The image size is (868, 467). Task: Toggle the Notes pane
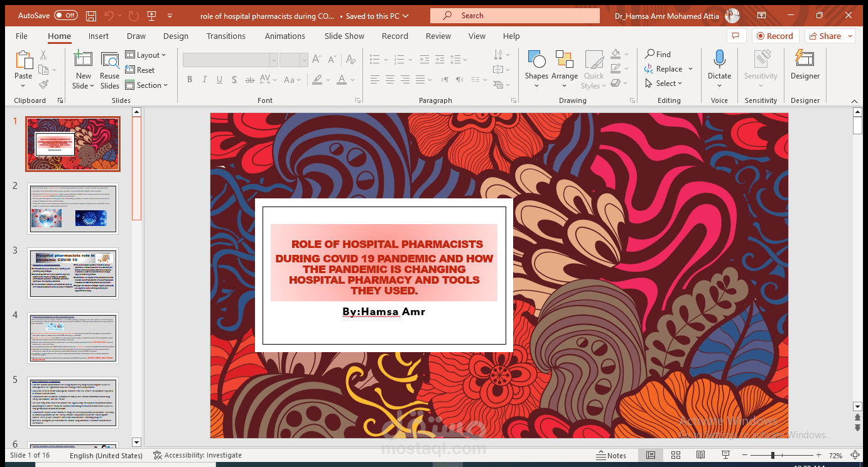[x=611, y=455]
